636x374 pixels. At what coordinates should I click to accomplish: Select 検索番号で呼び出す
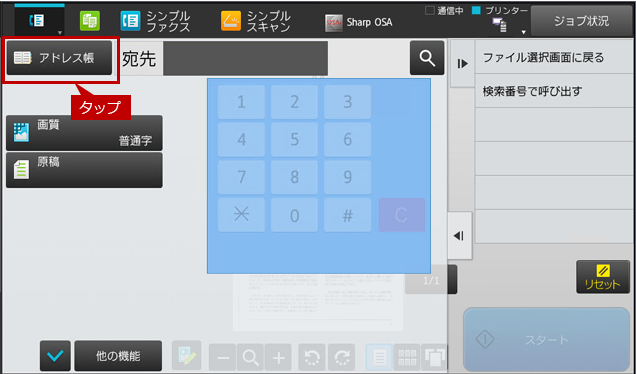click(554, 91)
